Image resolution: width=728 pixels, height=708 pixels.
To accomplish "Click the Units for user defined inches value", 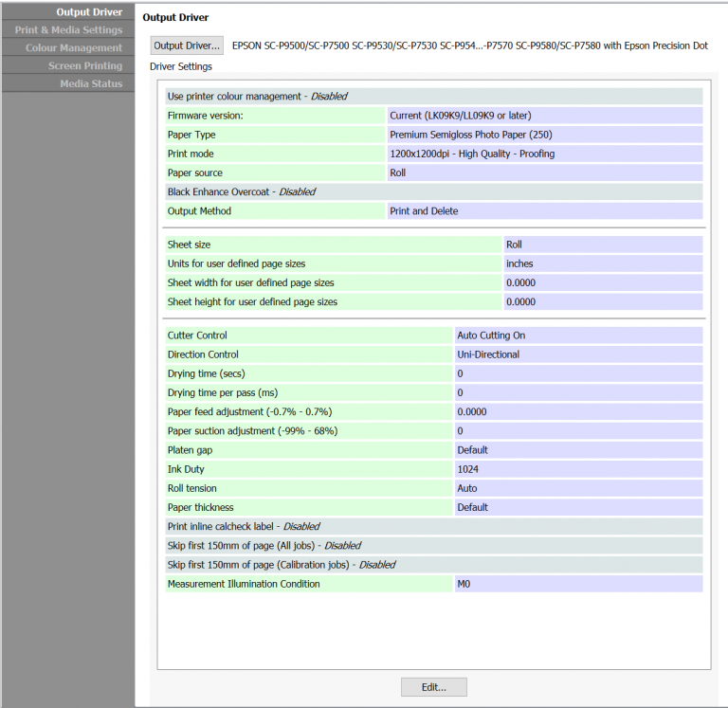I will 604,263.
